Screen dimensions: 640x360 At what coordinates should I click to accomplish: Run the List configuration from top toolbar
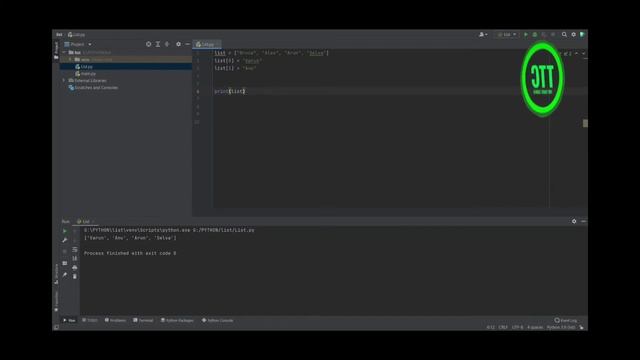(x=526, y=35)
